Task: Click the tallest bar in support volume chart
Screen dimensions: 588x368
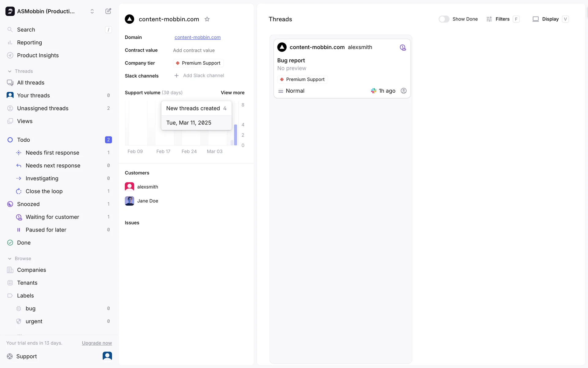Action: (236, 135)
